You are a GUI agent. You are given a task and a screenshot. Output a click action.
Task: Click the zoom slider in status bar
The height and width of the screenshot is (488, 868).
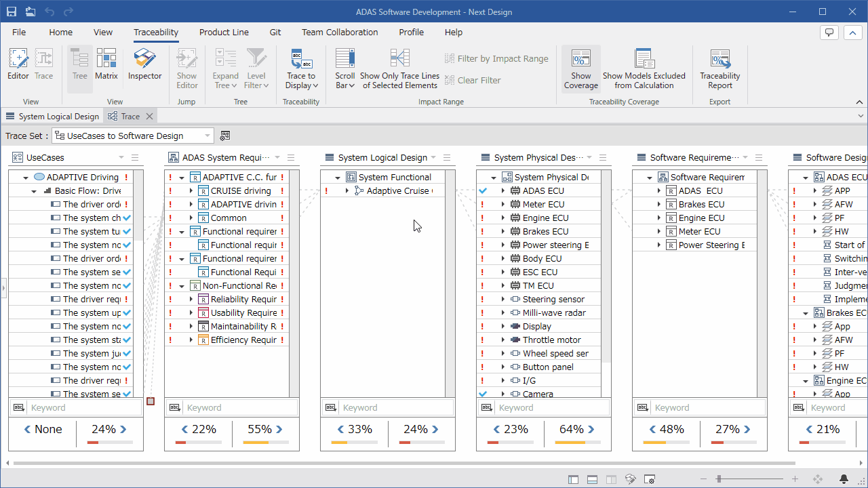pos(718,479)
